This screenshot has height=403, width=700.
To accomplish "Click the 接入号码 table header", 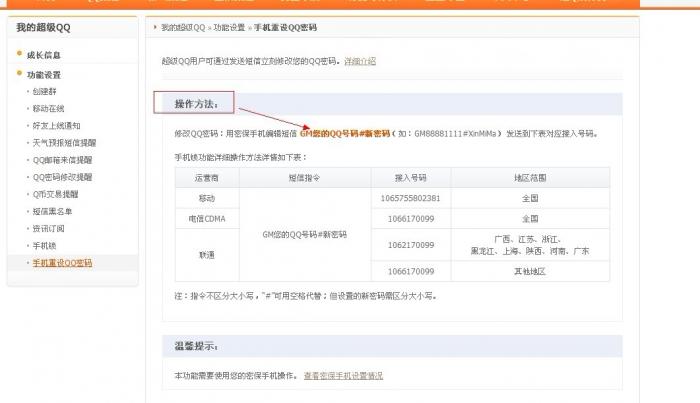I will [411, 178].
